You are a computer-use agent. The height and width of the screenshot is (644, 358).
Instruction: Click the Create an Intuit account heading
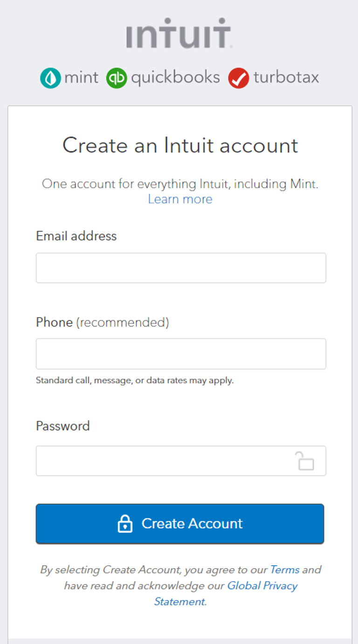coord(180,146)
